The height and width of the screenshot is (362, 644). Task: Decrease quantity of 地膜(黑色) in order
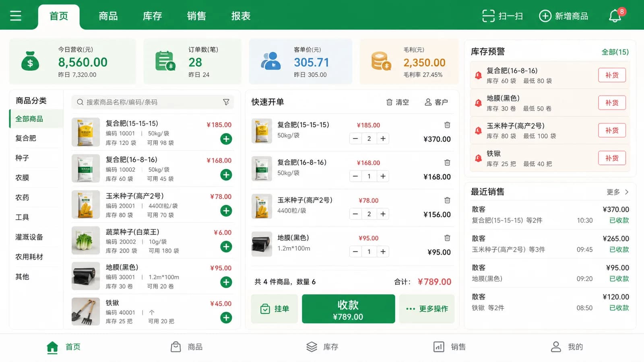click(x=355, y=252)
